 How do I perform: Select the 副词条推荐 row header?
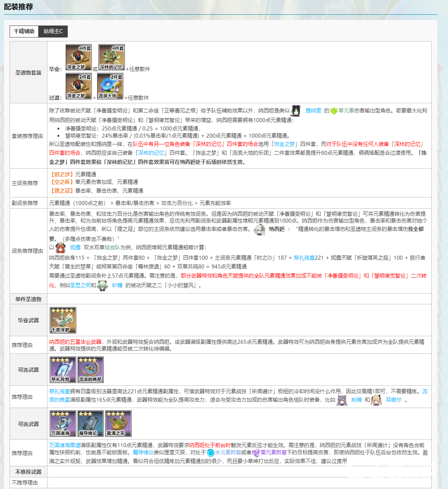click(x=28, y=203)
